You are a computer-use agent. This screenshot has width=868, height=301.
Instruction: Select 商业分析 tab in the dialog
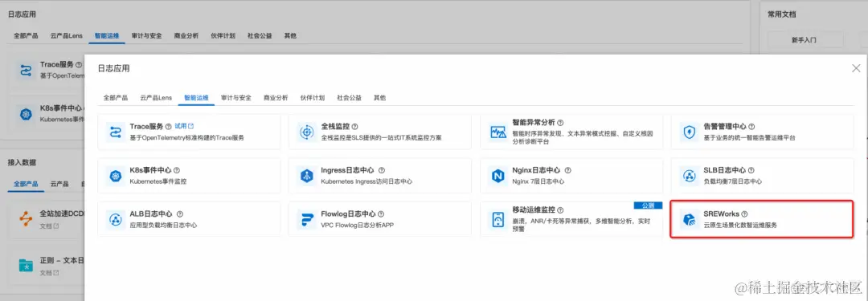tap(276, 98)
